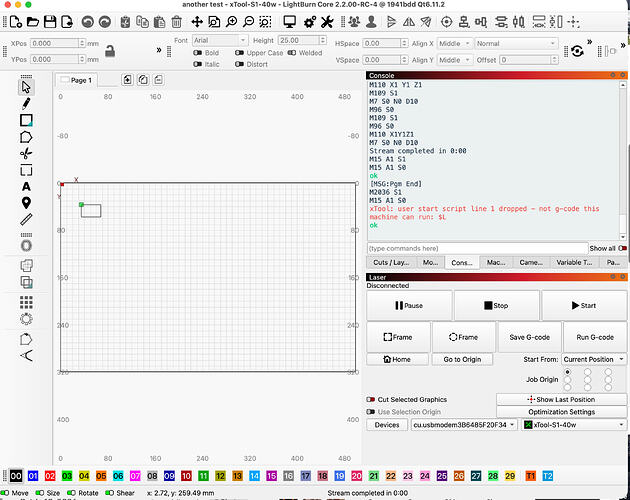Open a file with folder icon

coord(33,21)
